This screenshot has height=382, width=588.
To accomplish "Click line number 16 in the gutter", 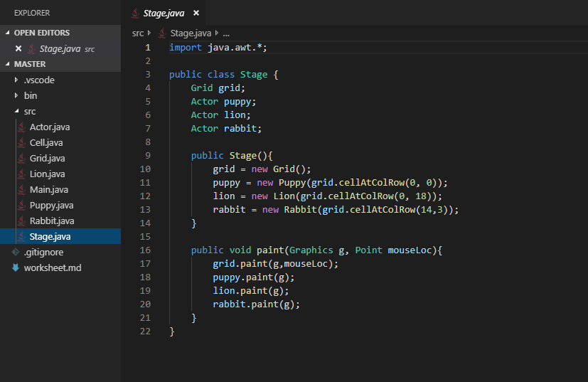I will (145, 250).
